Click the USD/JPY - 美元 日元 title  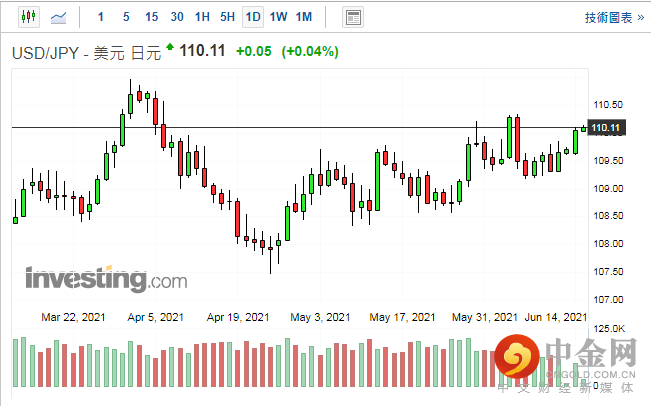86,53
